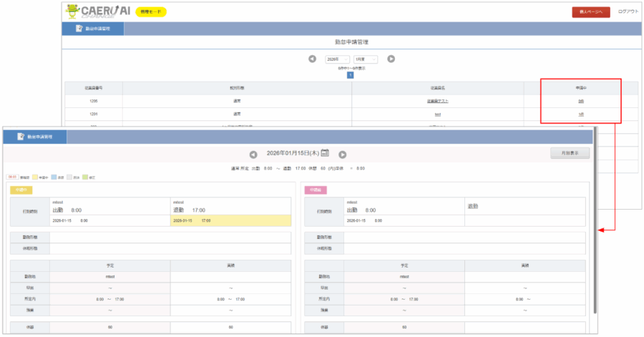Open employee name link for employee 1205
This screenshot has width=644, height=337.
(438, 101)
